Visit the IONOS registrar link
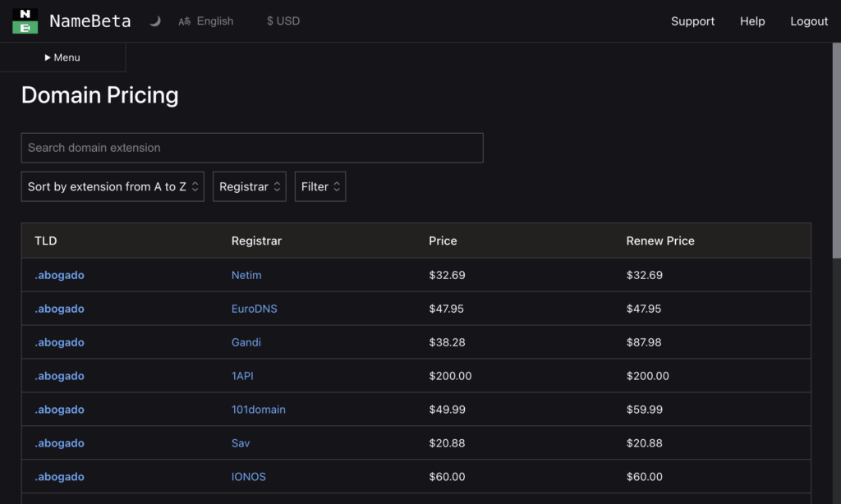Screen dimensions: 841x504 [x=249, y=477]
